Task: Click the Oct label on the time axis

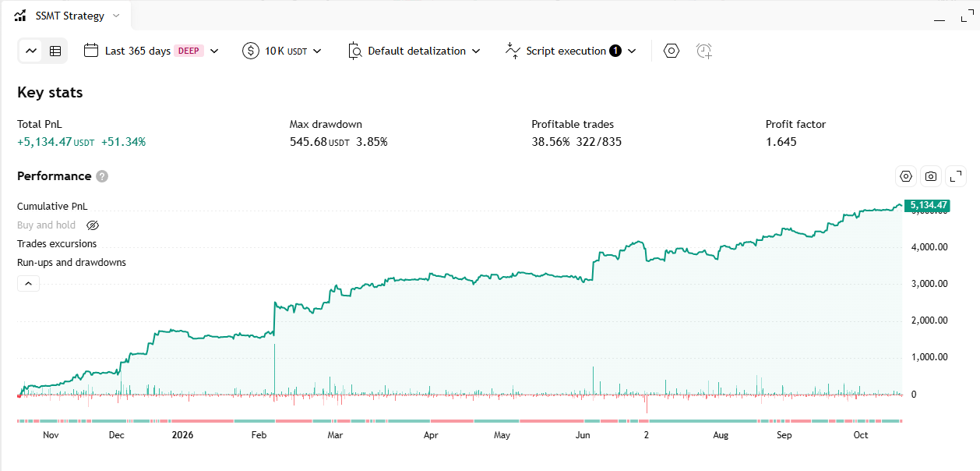Action: click(x=861, y=435)
